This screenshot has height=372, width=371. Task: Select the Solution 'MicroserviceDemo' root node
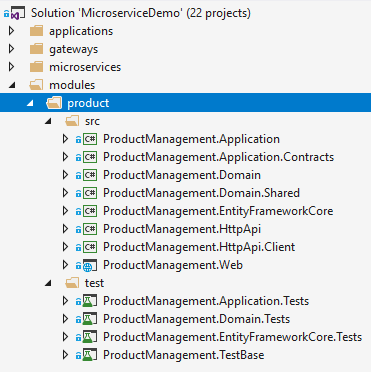141,13
